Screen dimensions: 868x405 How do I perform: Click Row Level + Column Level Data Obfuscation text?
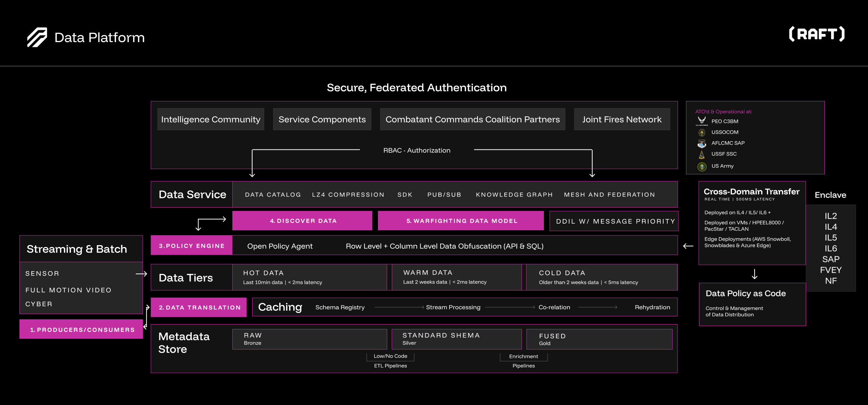click(x=444, y=246)
